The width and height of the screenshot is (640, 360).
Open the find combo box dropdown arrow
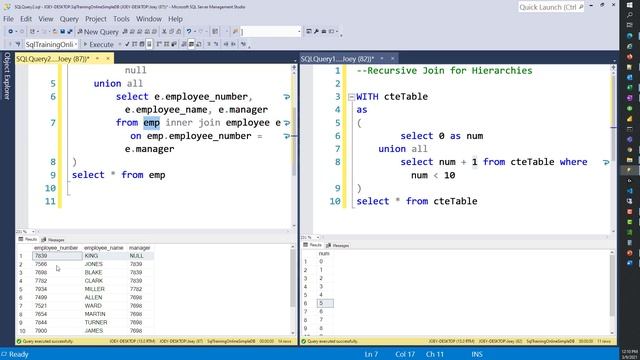click(x=299, y=31)
